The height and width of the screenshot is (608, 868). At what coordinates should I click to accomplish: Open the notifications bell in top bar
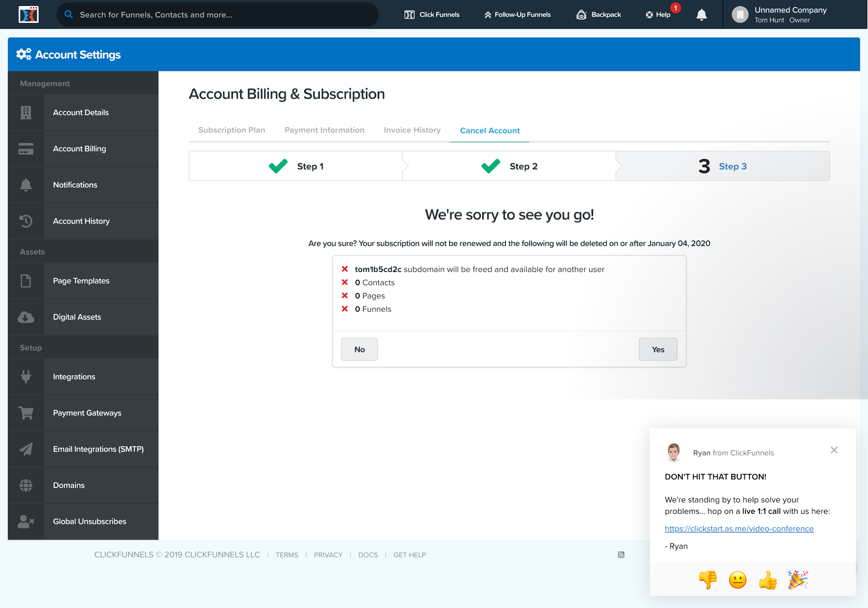(x=701, y=14)
